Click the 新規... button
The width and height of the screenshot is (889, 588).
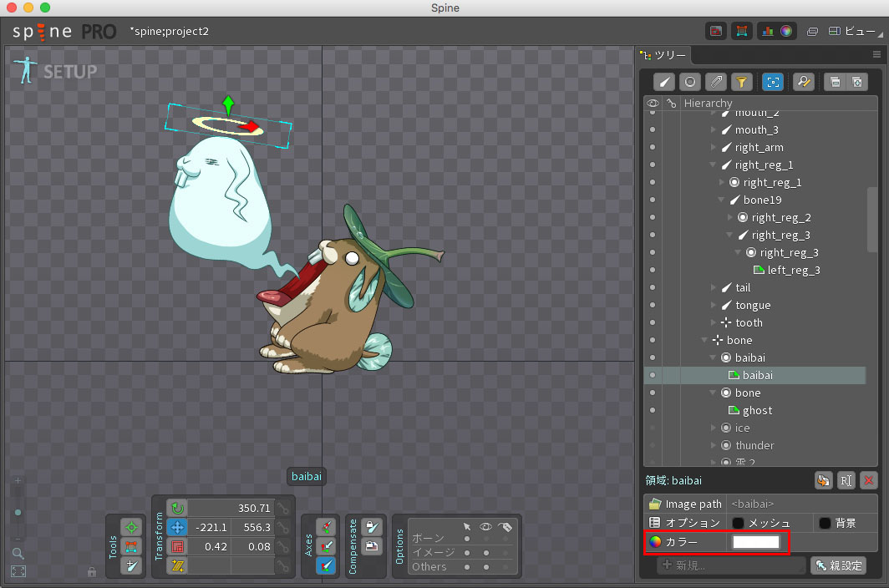point(731,565)
